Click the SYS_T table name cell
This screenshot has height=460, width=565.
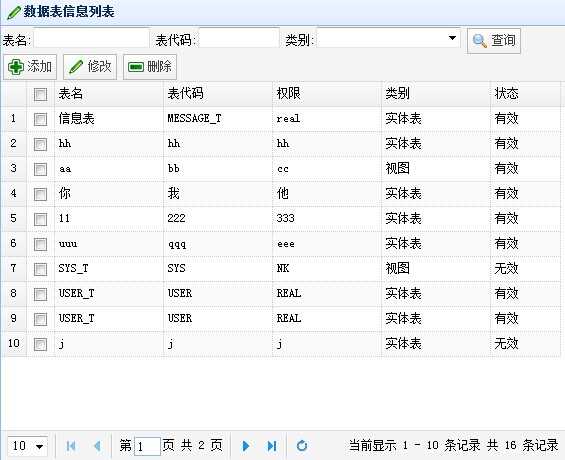(x=109, y=269)
